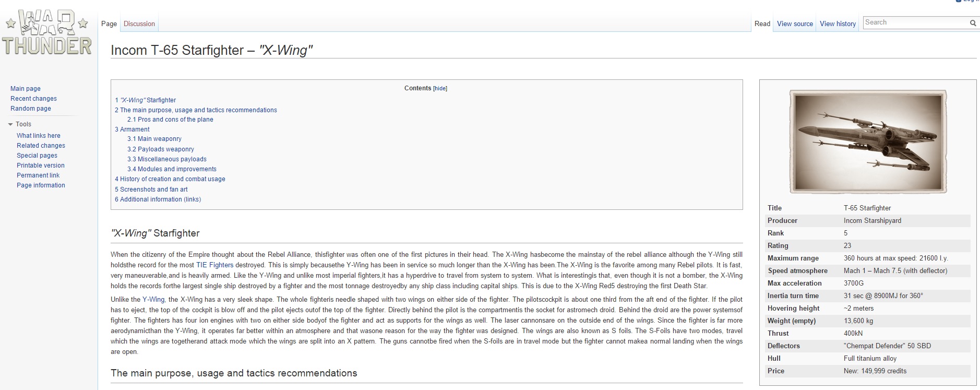Select Hull value Full titanium alloy
This screenshot has width=980, height=390.
tap(870, 359)
